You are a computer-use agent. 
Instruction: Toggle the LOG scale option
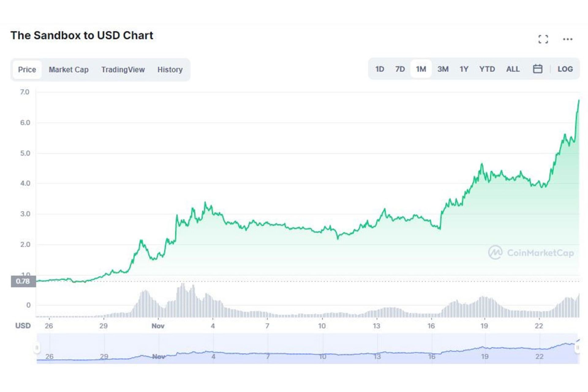(x=565, y=69)
